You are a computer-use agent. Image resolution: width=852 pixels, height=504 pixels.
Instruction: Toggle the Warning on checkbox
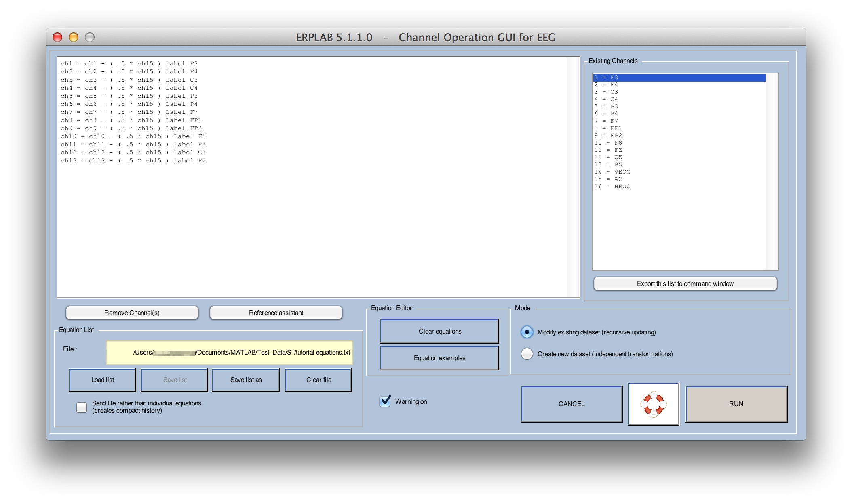click(385, 401)
